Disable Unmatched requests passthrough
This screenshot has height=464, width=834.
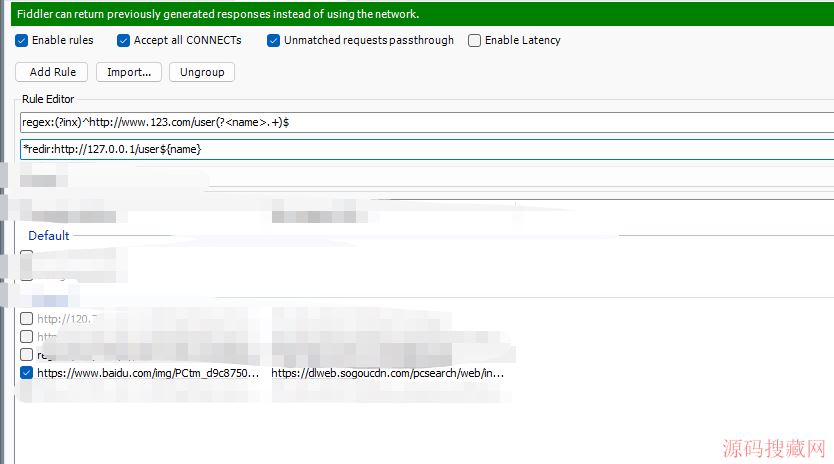tap(274, 41)
